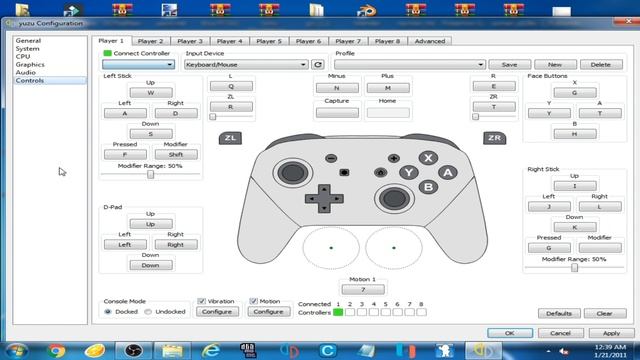Click the Left Stick Modifier Shift button

(176, 154)
